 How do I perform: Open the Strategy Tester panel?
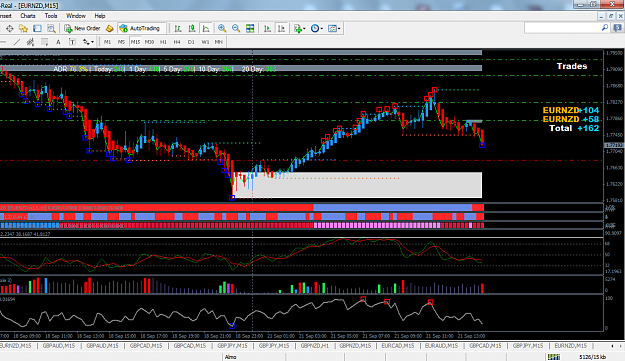coord(51,28)
